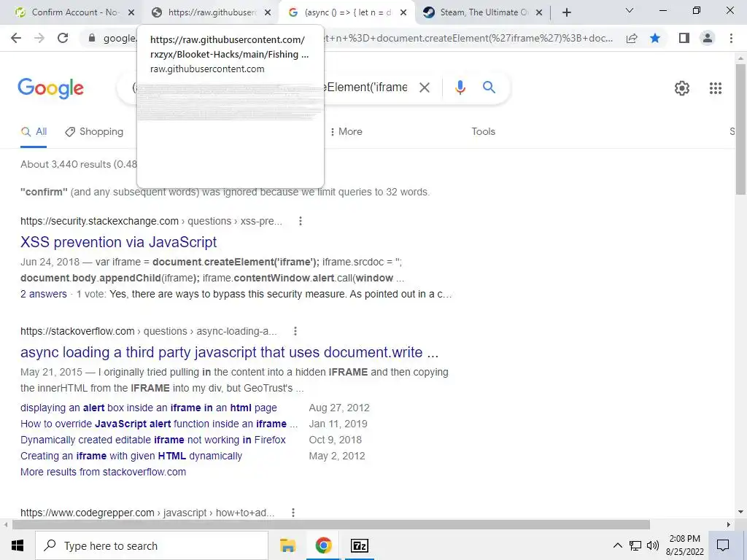Image resolution: width=747 pixels, height=560 pixels.
Task: Open Dynamically created editable iframe link
Action: pos(153,440)
